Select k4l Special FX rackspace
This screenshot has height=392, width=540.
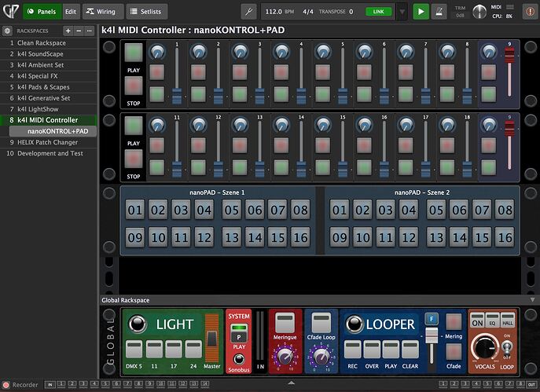[x=49, y=76]
